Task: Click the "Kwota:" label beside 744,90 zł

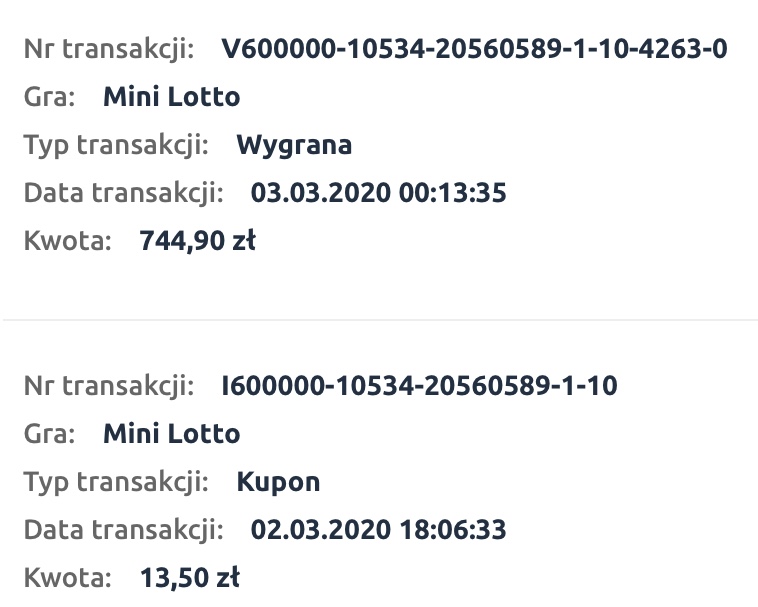Action: (68, 241)
